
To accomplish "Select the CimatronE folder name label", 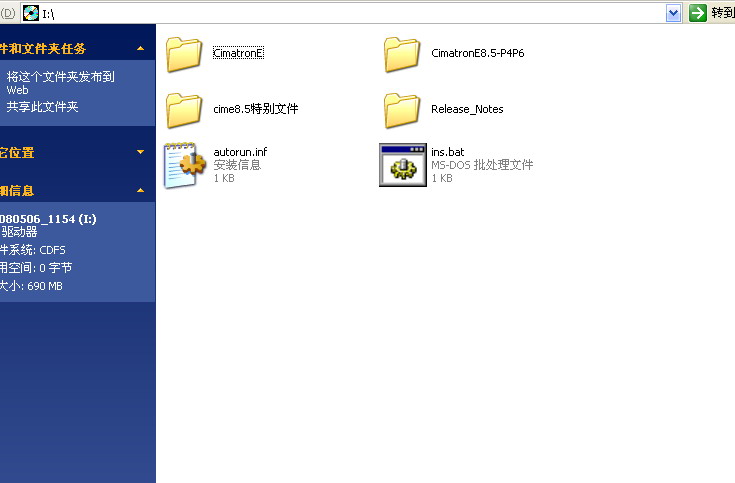I will tap(238, 53).
